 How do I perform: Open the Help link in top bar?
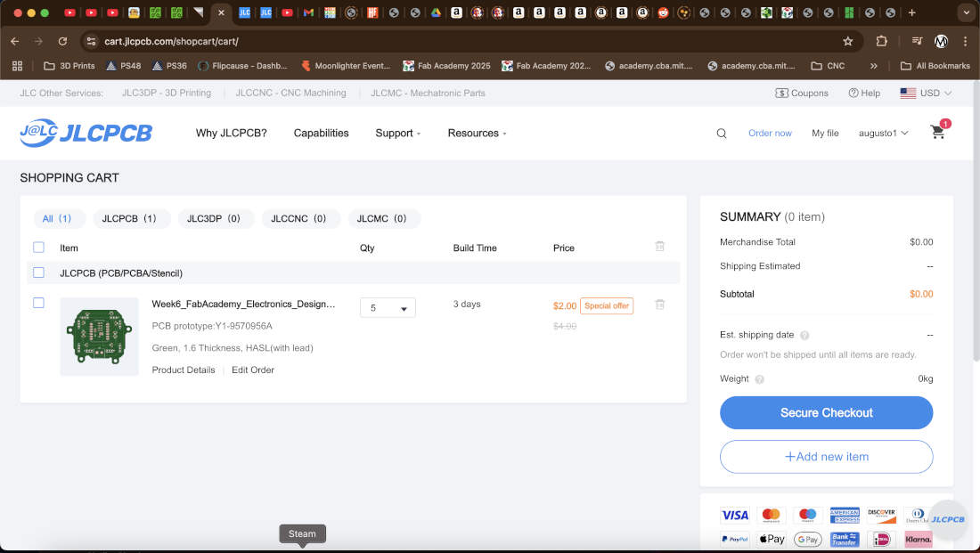tap(864, 94)
